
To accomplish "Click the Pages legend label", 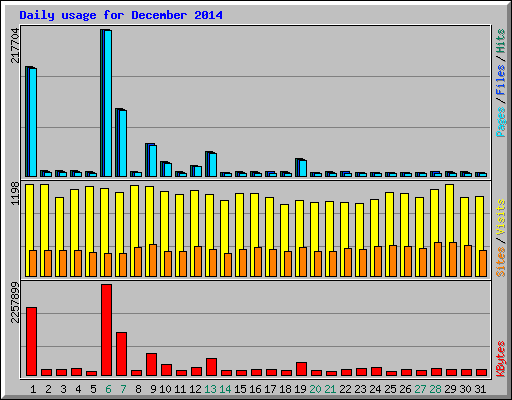I will click(x=500, y=122).
